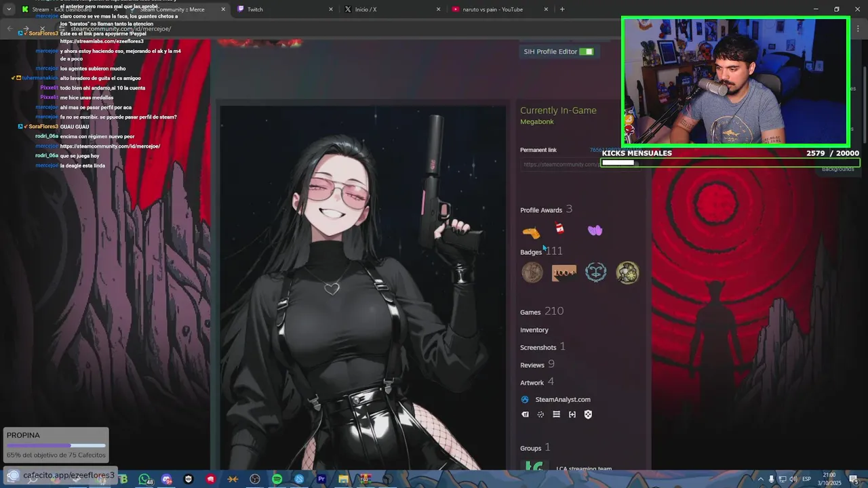868x488 pixels.
Task: Open the volume icon in system tray
Action: click(793, 479)
